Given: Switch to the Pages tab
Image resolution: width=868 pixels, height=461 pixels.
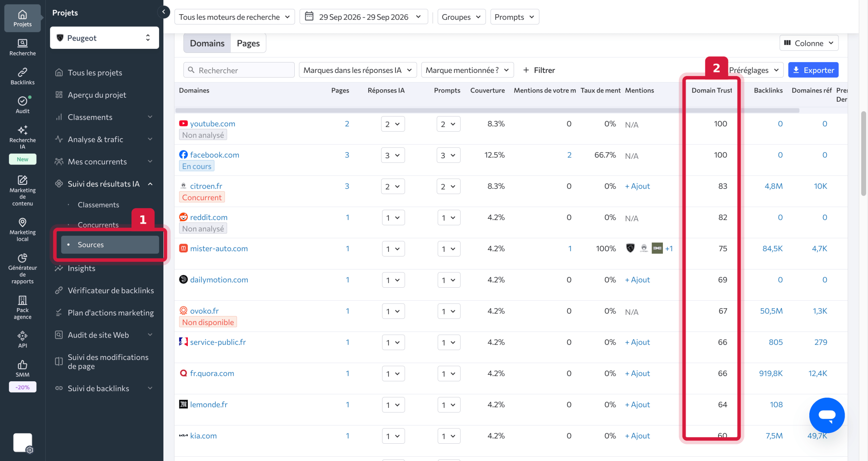Looking at the screenshot, I should pos(248,43).
